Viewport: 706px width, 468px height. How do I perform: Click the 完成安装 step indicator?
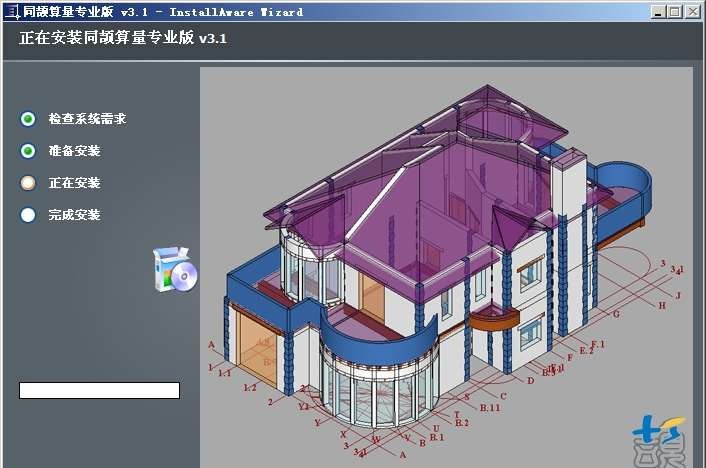(x=28, y=215)
